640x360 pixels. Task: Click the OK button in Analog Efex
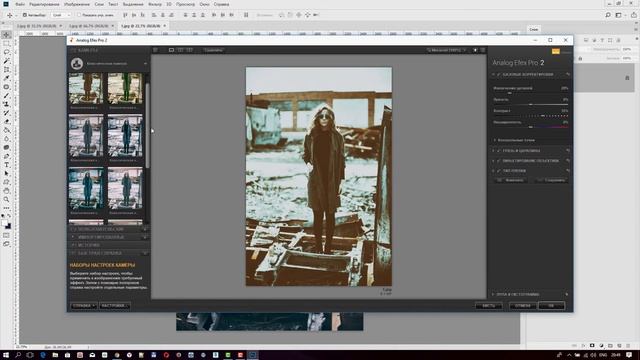coord(551,306)
